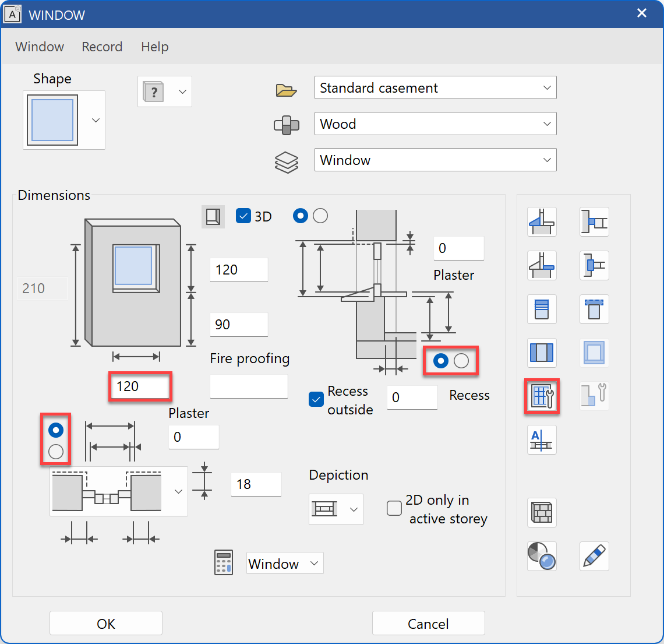The width and height of the screenshot is (664, 644).
Task: Open the Record menu
Action: pyautogui.click(x=102, y=47)
